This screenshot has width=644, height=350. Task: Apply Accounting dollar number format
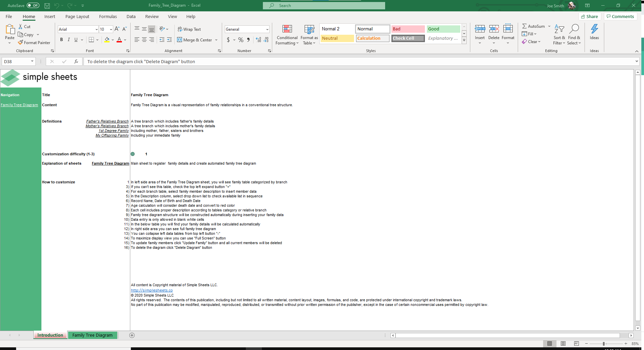pyautogui.click(x=228, y=40)
